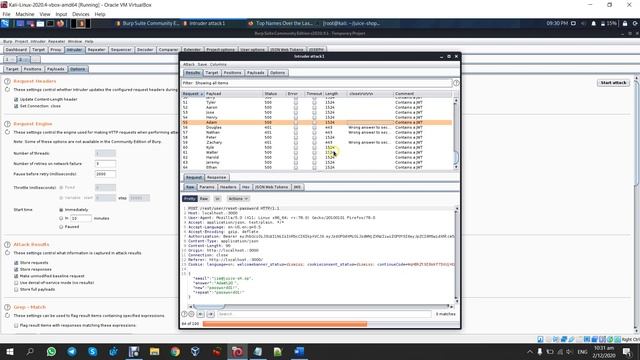Screen dimensions: 640x360
Task: Switch to the Response tab
Action: point(216,177)
